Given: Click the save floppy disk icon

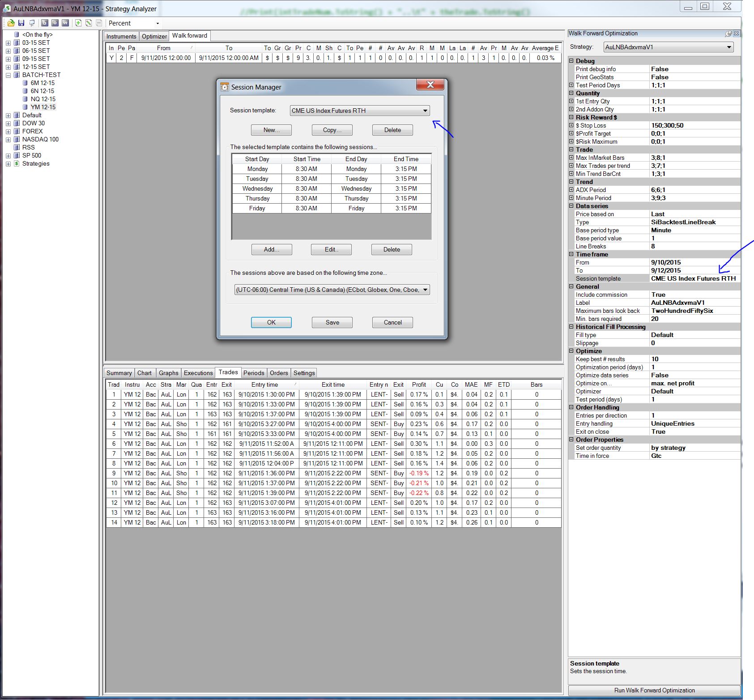Looking at the screenshot, I should (21, 23).
